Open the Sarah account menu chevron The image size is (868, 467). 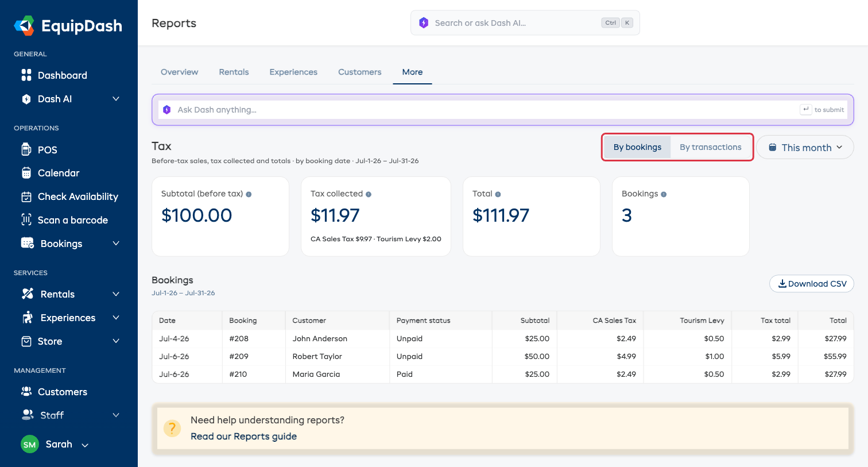pyautogui.click(x=85, y=445)
